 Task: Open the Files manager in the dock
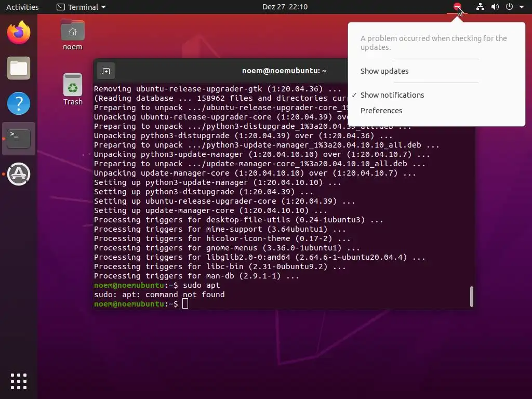click(x=19, y=68)
